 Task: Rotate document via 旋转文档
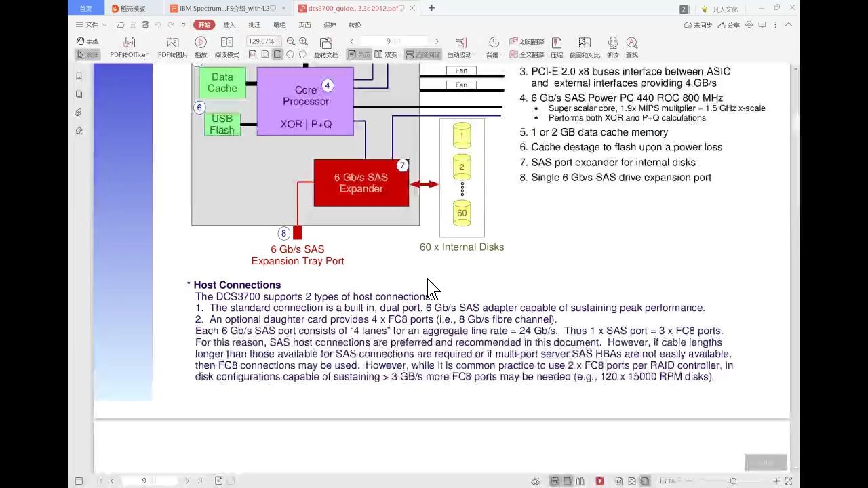pos(326,48)
